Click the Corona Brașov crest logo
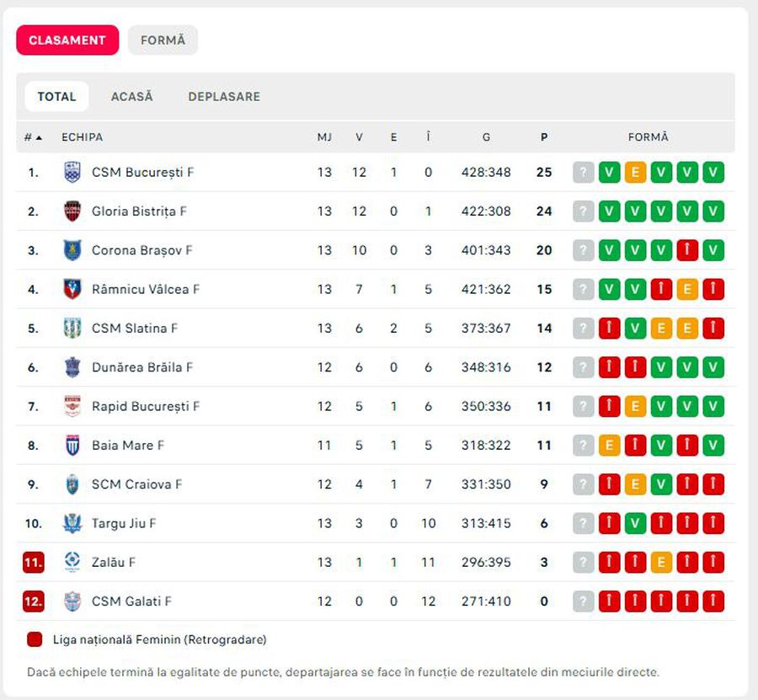This screenshot has height=700, width=758. click(72, 250)
